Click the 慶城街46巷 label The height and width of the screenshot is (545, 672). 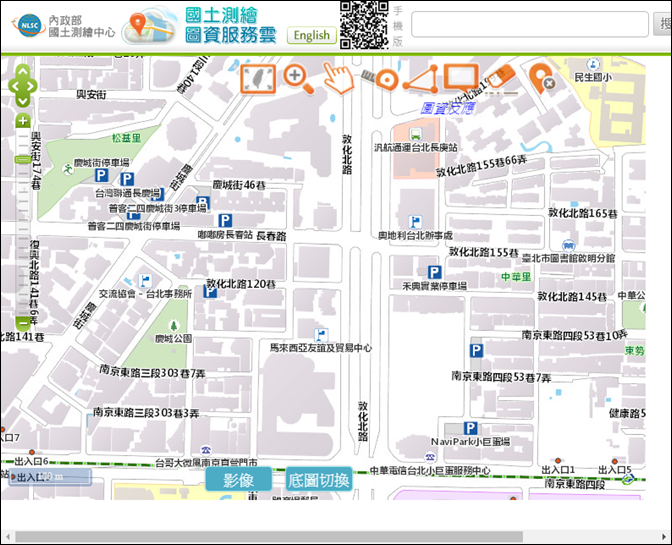[x=239, y=185]
